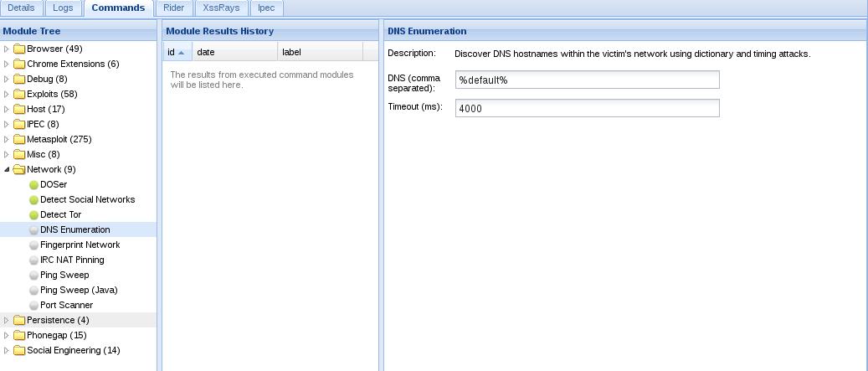Expand the Exploits (58) folder arrow
This screenshot has width=868, height=371.
[x=7, y=95]
